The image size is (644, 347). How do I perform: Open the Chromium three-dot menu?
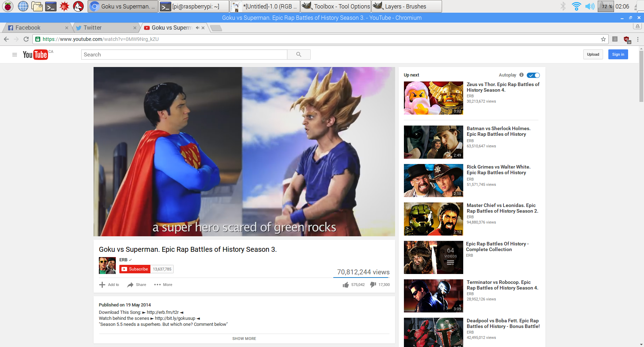point(638,39)
